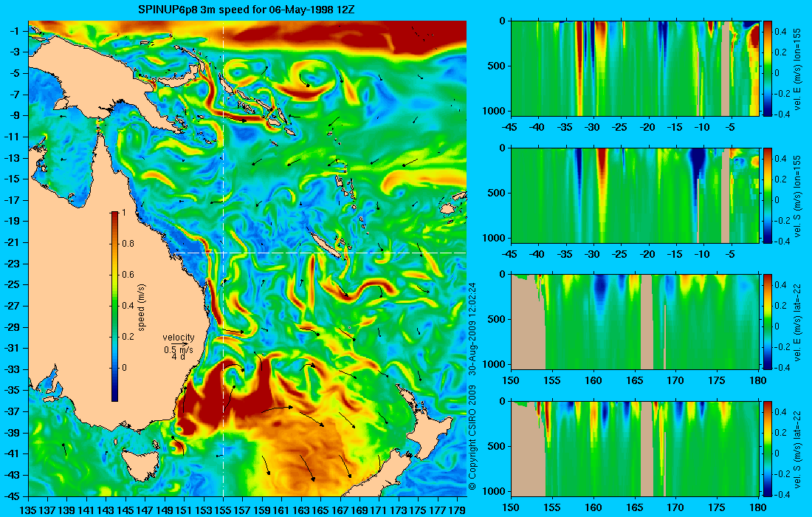
Task: Click the title "SPINUP6p8 3m speed for 06-May-1998 12Z"
Action: point(247,10)
